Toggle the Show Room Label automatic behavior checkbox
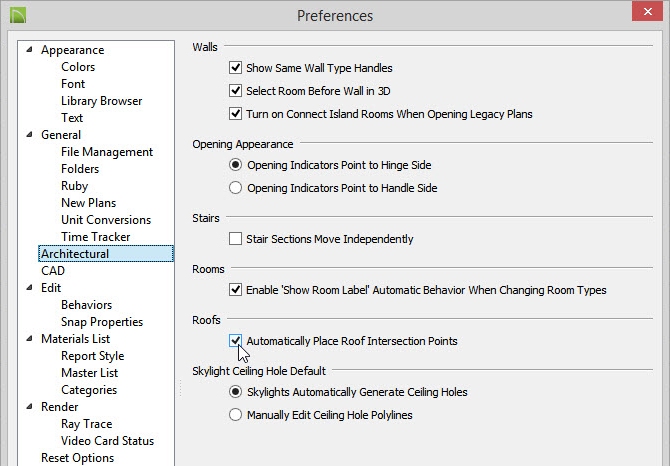The height and width of the screenshot is (466, 670). pyautogui.click(x=235, y=290)
